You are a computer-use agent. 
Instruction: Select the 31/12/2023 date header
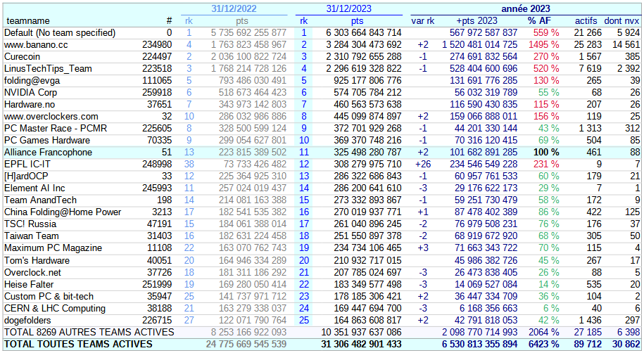tap(348, 8)
